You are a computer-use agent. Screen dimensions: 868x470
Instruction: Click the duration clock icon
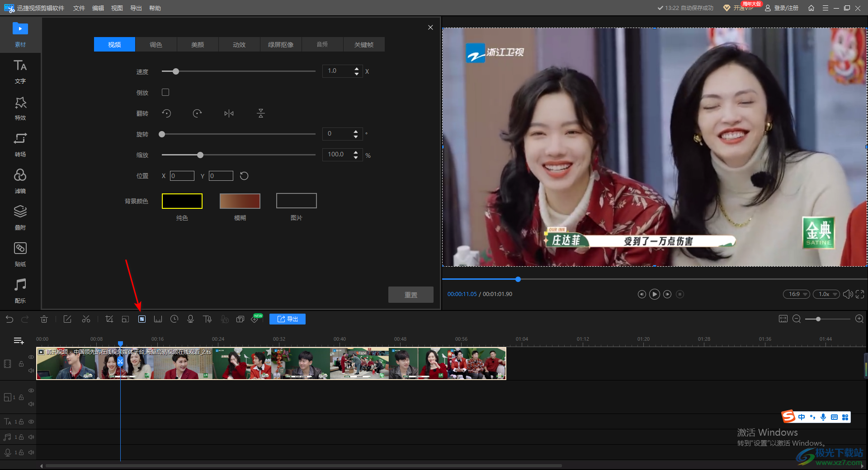tap(174, 319)
